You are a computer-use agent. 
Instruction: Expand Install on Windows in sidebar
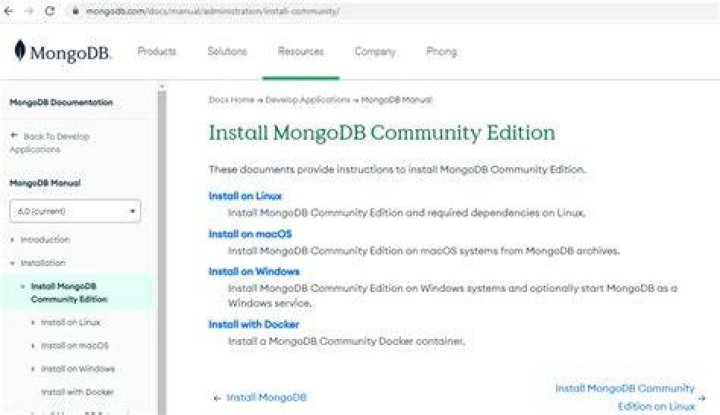pyautogui.click(x=33, y=369)
